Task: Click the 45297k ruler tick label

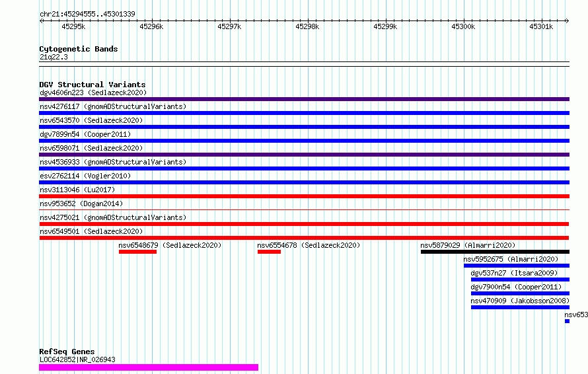Action: [x=229, y=26]
